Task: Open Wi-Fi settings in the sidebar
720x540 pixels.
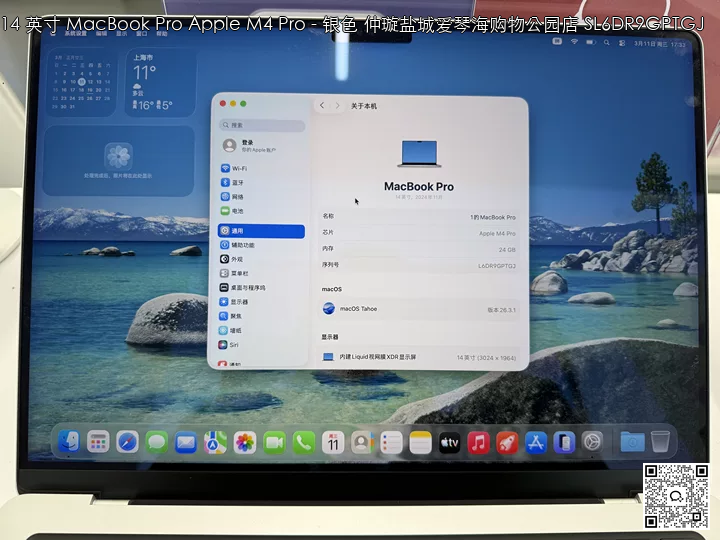Action: coord(240,169)
